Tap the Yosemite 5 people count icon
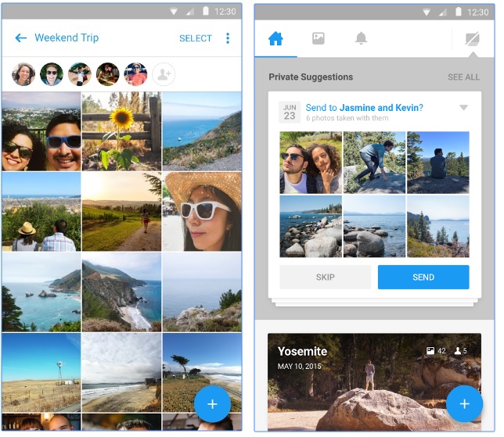 click(x=457, y=351)
